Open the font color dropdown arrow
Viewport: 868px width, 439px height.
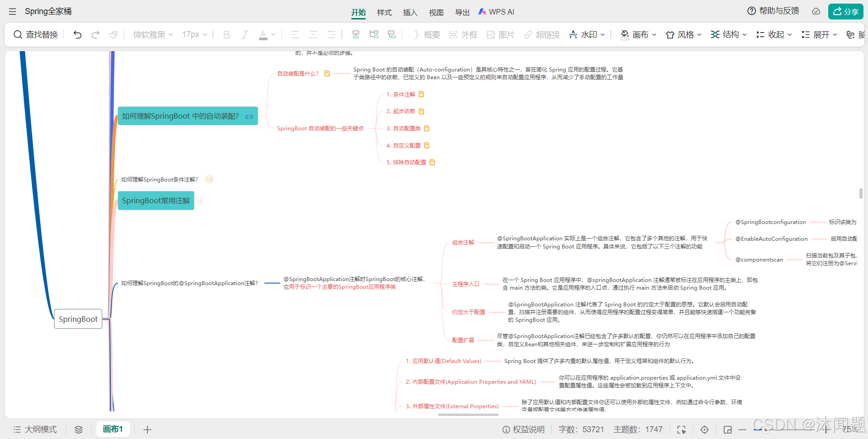tap(273, 34)
